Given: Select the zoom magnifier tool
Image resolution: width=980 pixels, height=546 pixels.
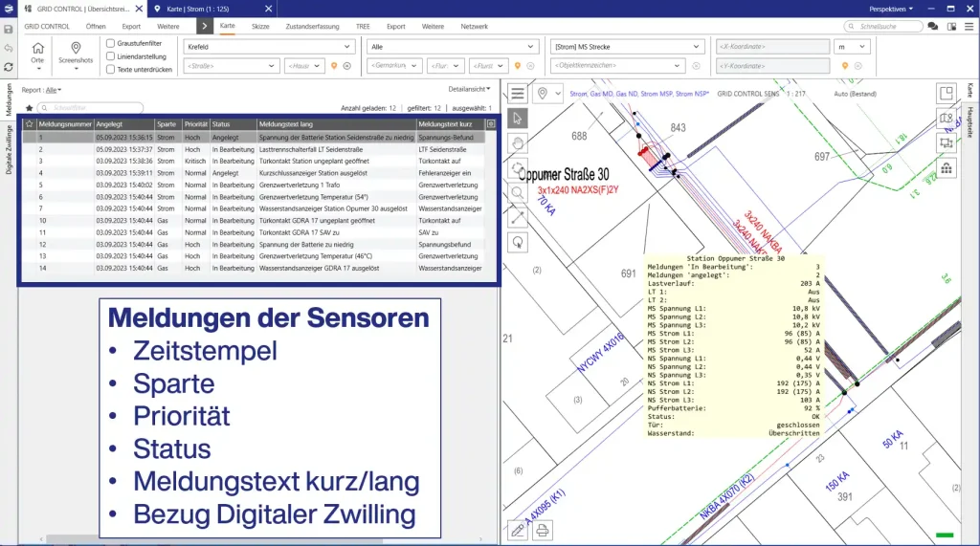Looking at the screenshot, I should 518,193.
